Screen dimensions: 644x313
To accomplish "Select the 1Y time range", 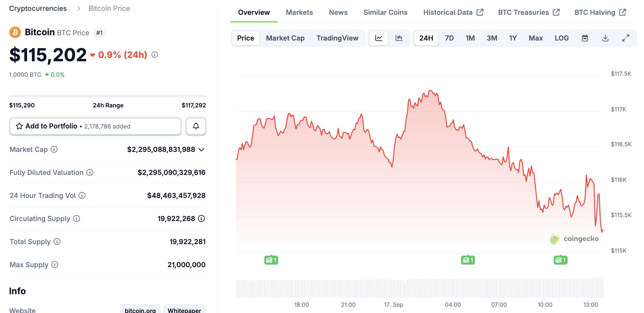I will (x=513, y=38).
